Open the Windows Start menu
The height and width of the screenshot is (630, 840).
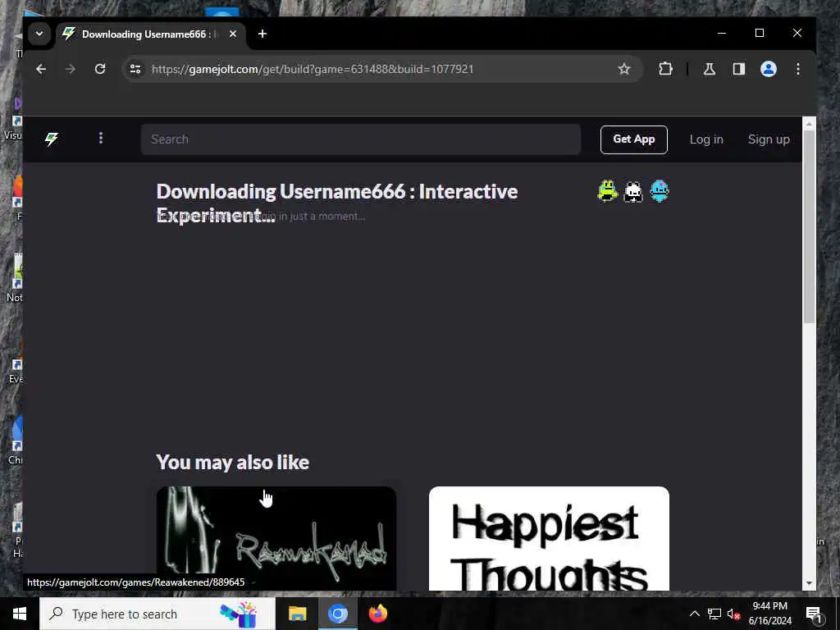[x=20, y=614]
